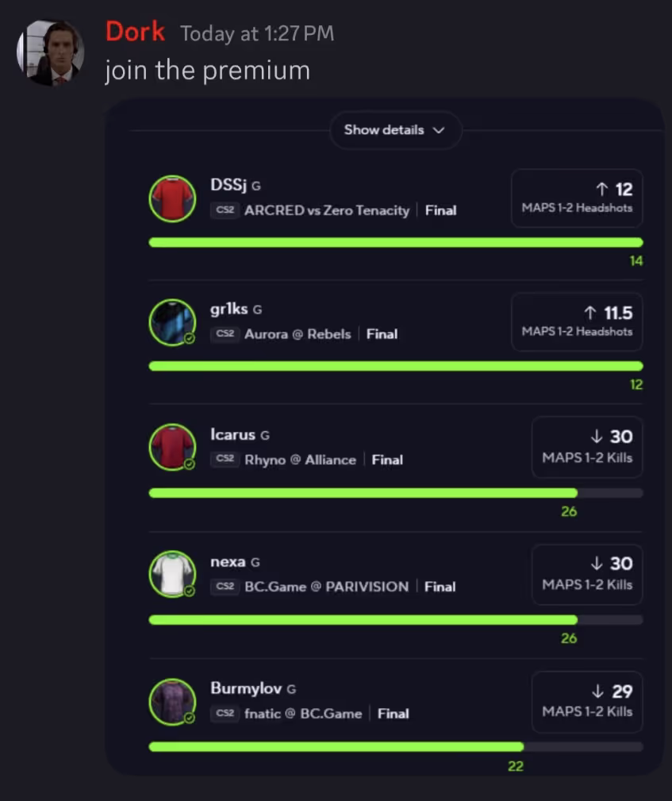This screenshot has height=801, width=672.
Task: Click CS2 badge beside ARCRED vs Zero Tenacity
Action: (x=225, y=210)
